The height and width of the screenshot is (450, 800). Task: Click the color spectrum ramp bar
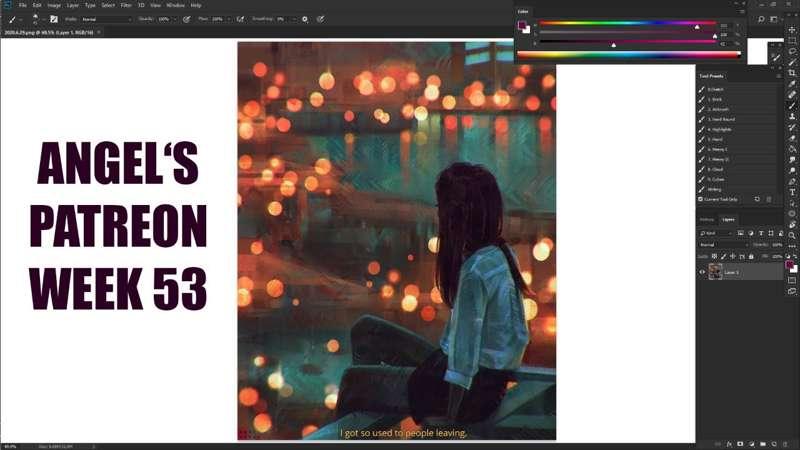629,55
